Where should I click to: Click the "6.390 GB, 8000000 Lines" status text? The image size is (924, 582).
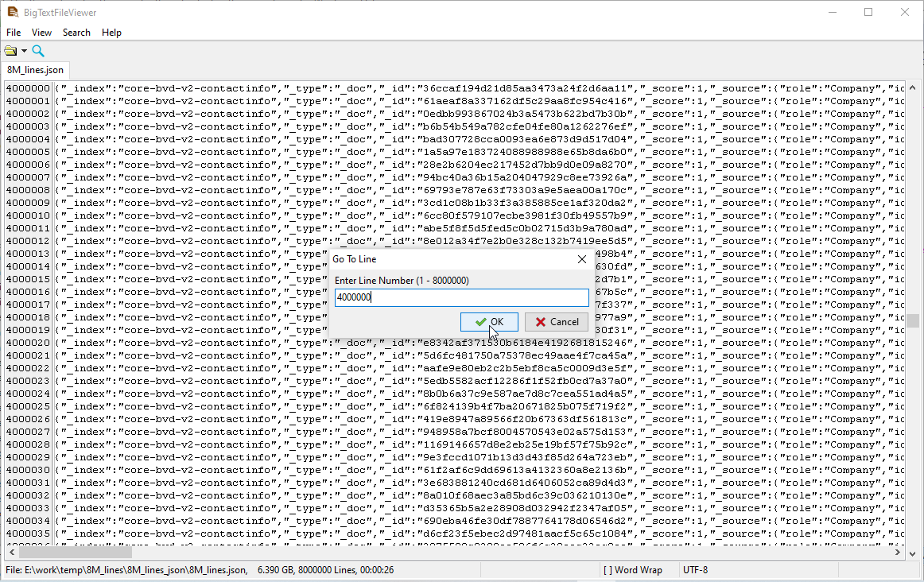pos(306,569)
